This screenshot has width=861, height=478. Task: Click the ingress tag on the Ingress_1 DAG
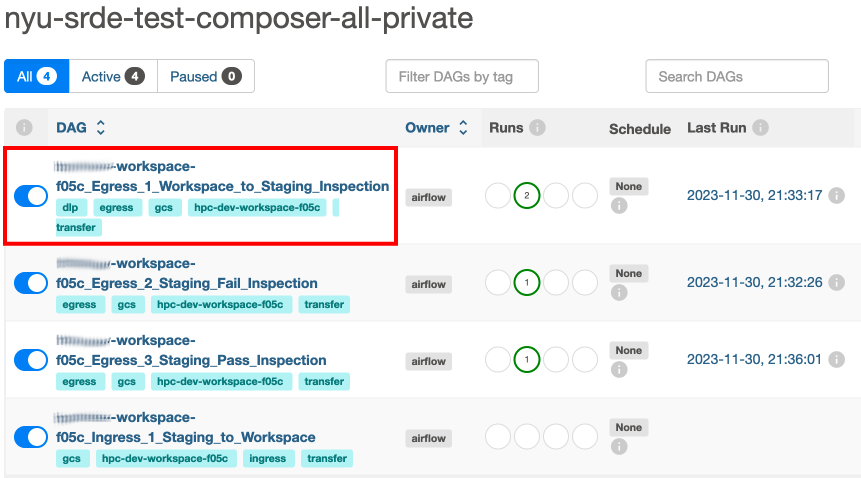pos(267,458)
